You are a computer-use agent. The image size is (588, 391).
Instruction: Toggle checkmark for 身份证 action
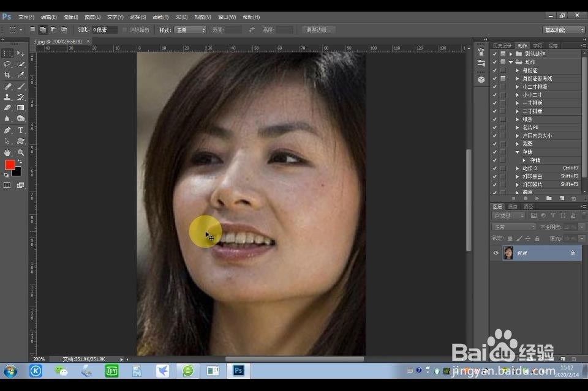[x=495, y=70]
